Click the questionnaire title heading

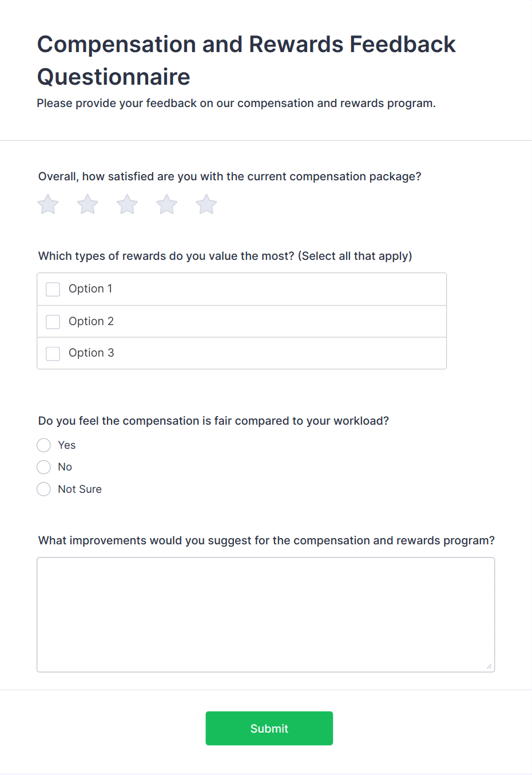tap(246, 60)
